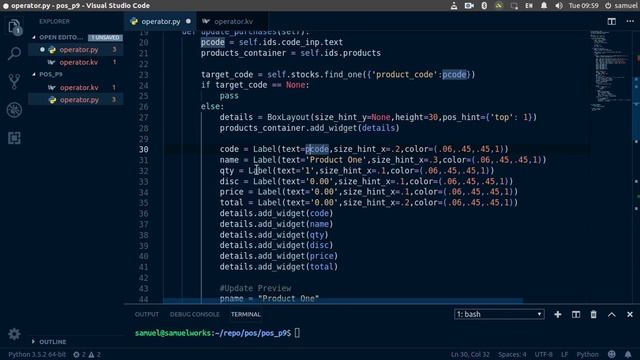Screen dimensions: 640x360
Task: Open the Explorer view in activity bar
Action: [x=14, y=27]
